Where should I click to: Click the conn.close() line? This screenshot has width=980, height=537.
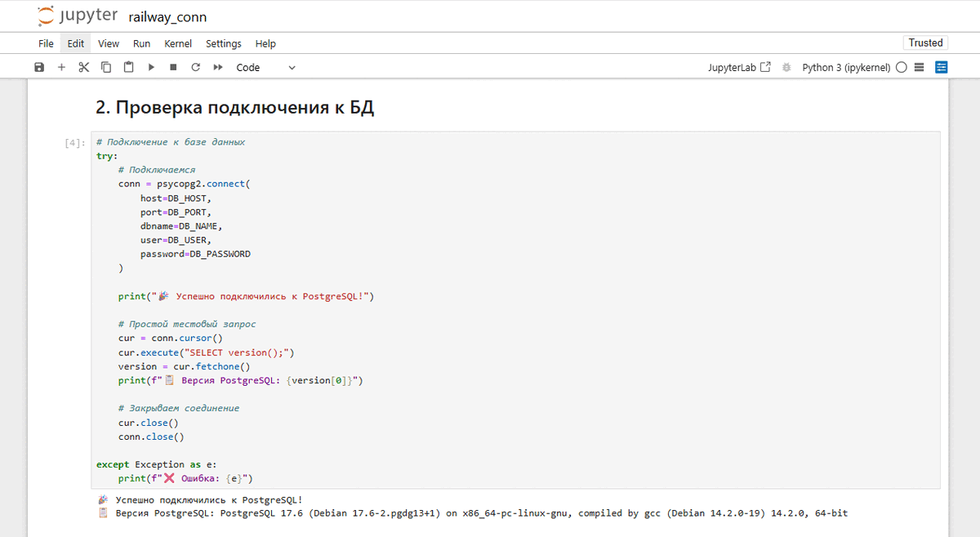pyautogui.click(x=151, y=436)
